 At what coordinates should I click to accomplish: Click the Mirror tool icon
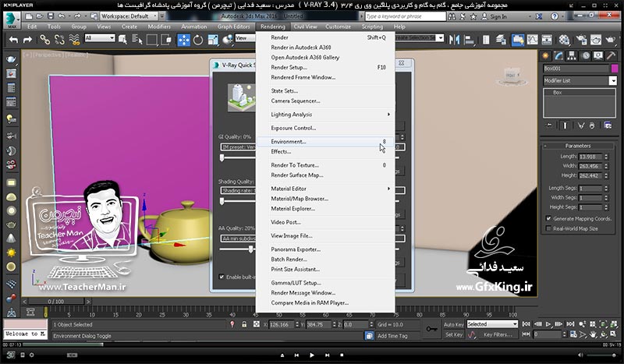[x=454, y=40]
